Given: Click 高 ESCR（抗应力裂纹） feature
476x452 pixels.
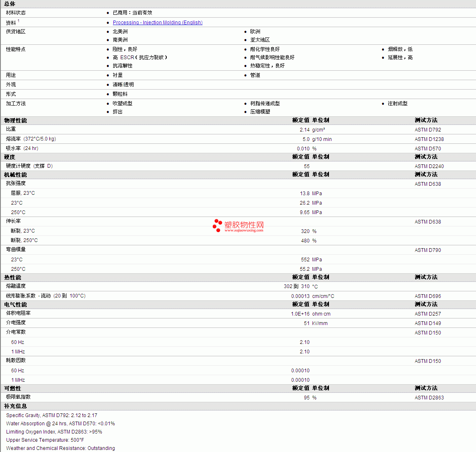Looking at the screenshot, I should [140, 58].
